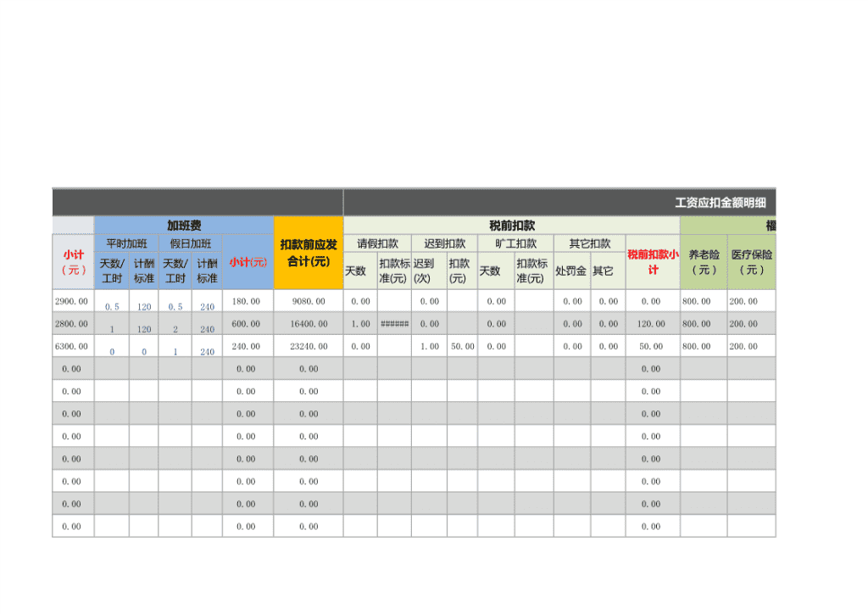Select 800.00 pension cell in 9080.00 row
Screen dimensions: 868x614
point(704,301)
